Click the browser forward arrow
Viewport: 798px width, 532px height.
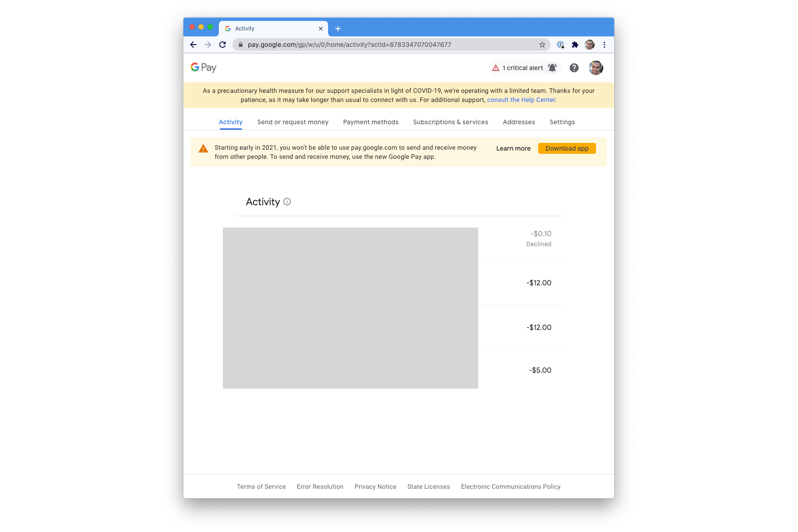(208, 45)
